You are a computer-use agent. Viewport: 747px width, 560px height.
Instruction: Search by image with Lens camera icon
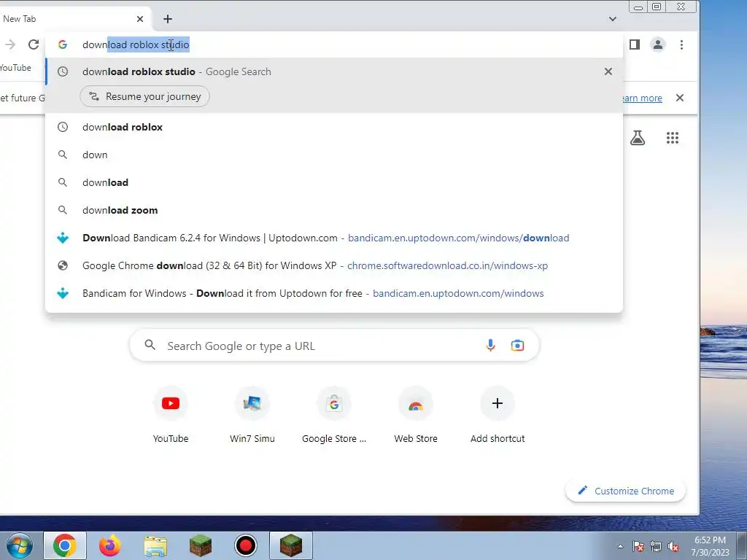(x=517, y=345)
